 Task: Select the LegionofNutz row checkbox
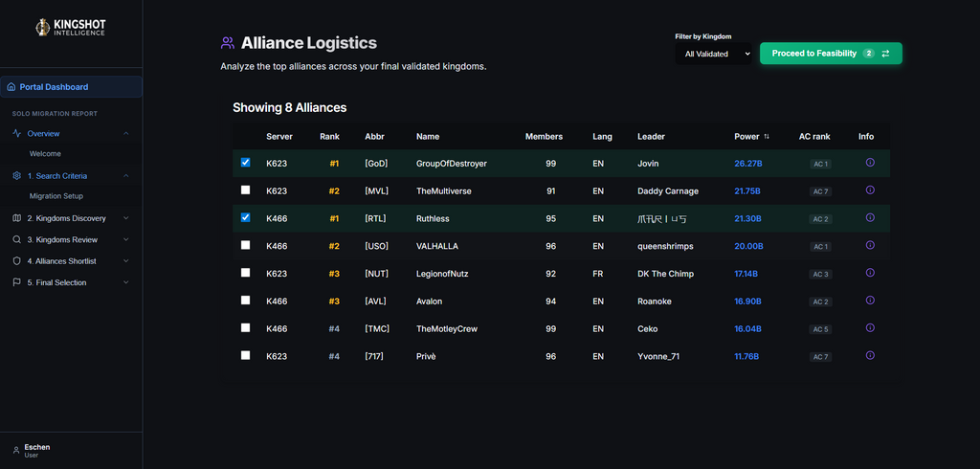pyautogui.click(x=246, y=273)
